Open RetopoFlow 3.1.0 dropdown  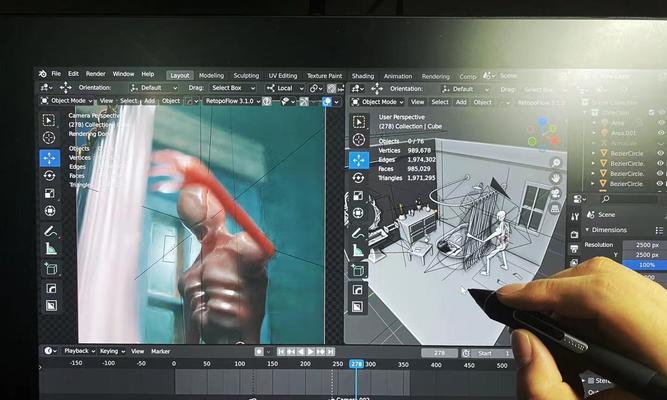pyautogui.click(x=232, y=101)
